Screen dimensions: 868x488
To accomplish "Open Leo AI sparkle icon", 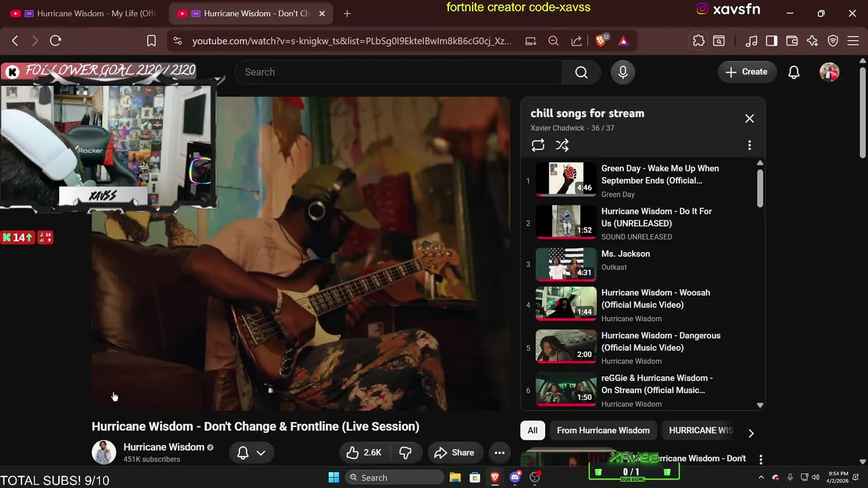I will click(812, 41).
